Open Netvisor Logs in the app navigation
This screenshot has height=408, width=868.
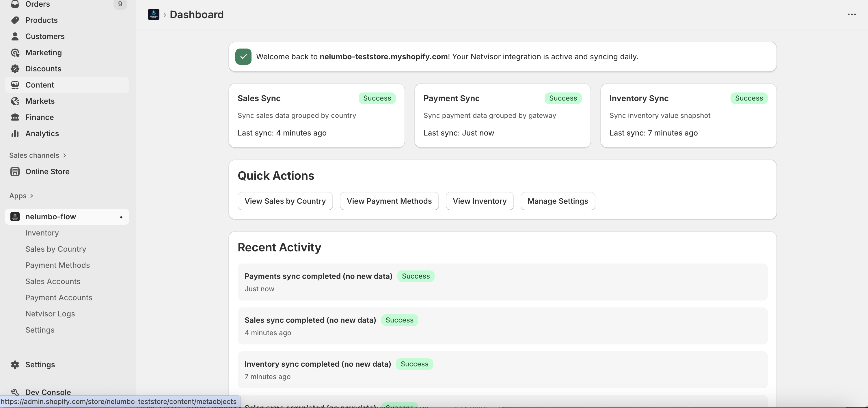tap(50, 314)
